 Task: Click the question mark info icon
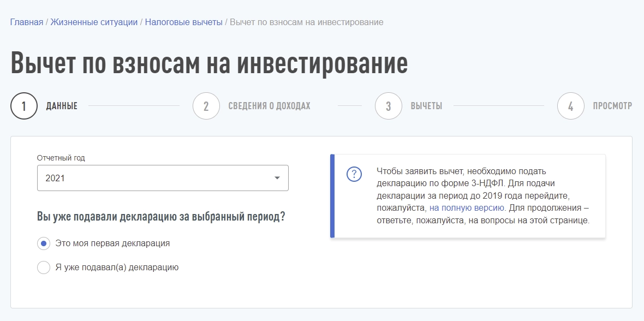pos(354,174)
